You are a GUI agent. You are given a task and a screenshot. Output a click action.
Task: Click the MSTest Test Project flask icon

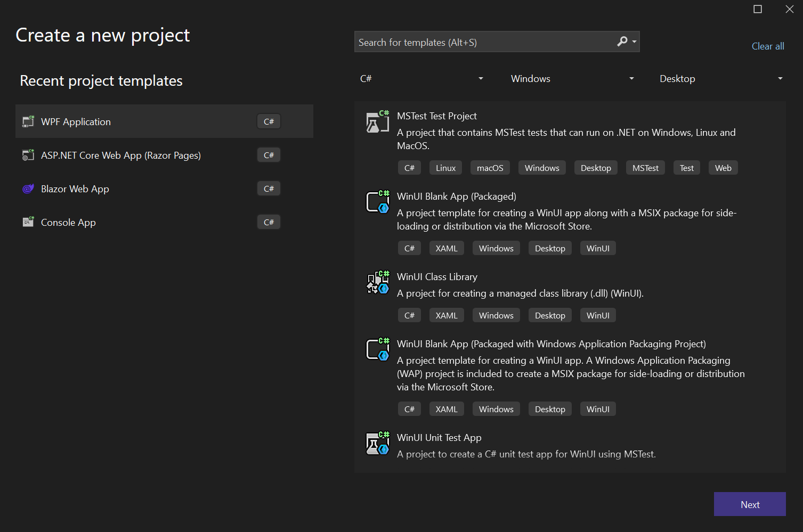pyautogui.click(x=377, y=121)
